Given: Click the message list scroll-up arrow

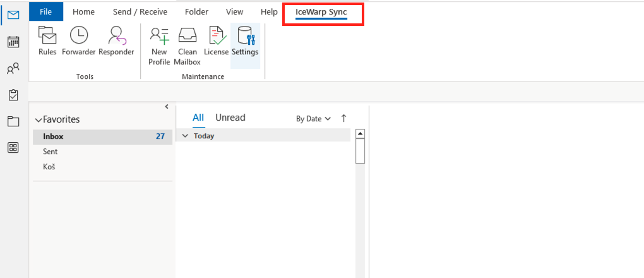Looking at the screenshot, I should 360,134.
